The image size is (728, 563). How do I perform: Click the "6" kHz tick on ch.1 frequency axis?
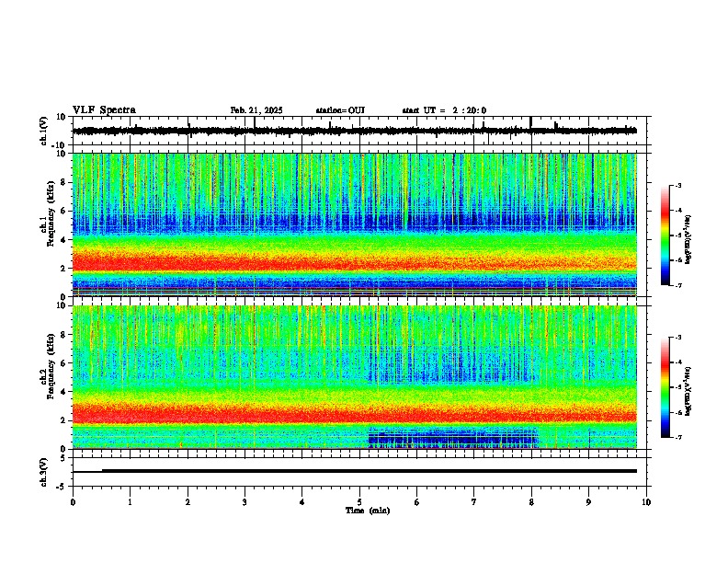[x=64, y=211]
